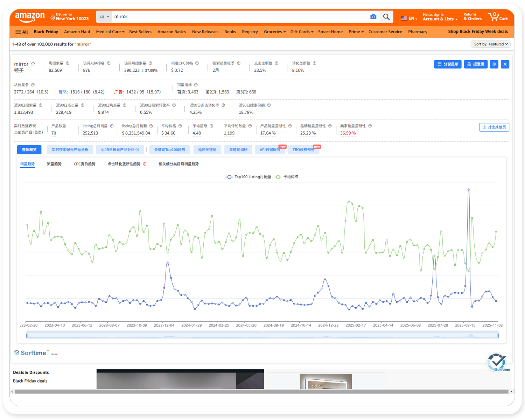Expand the EN language selector
This screenshot has height=420, width=525.
tap(409, 18)
